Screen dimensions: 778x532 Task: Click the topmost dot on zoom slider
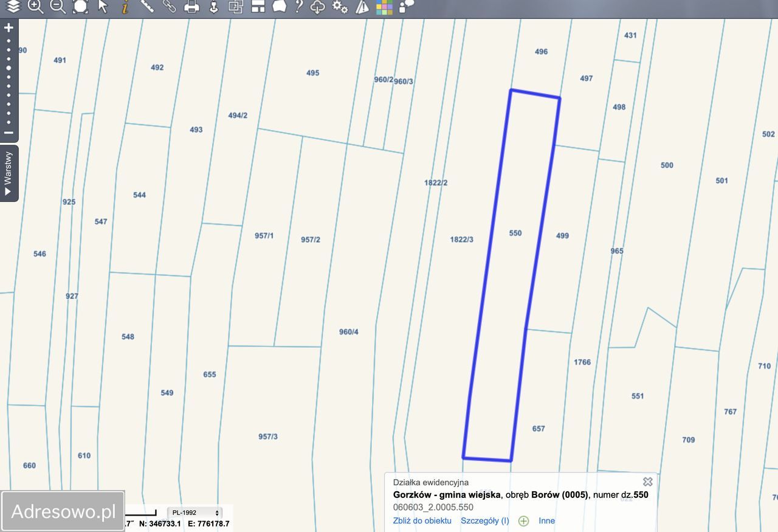click(9, 41)
